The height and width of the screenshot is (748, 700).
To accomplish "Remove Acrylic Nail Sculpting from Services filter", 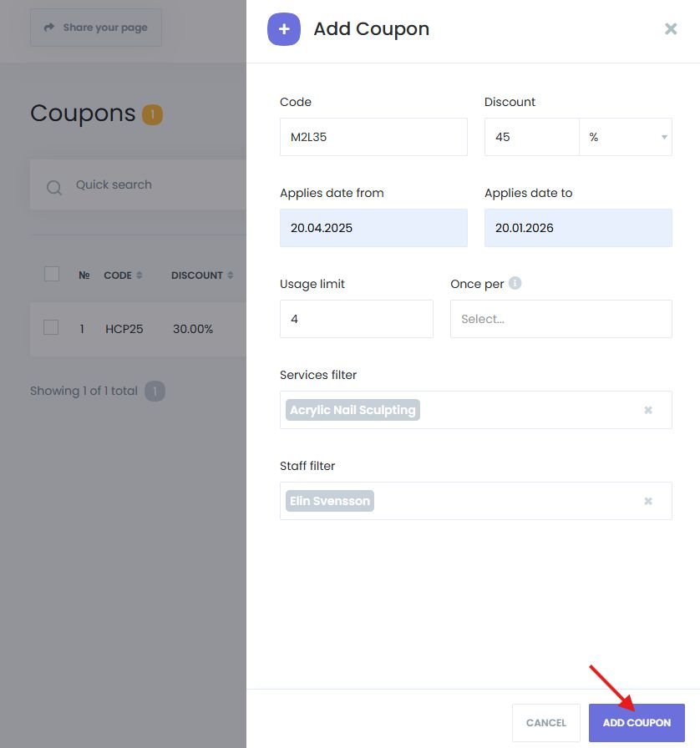I will click(647, 409).
